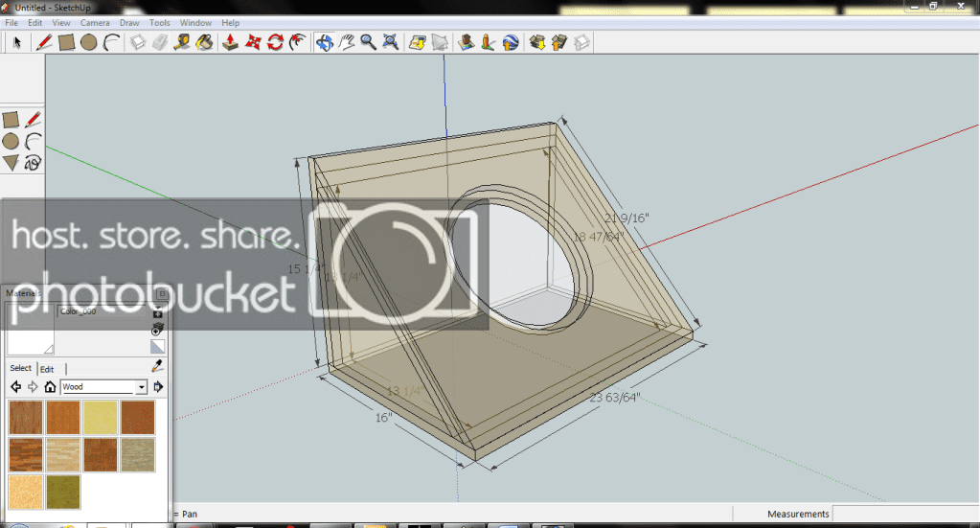Go forward in the Materials browser
Viewport: 980px width, 528px height.
click(x=33, y=387)
